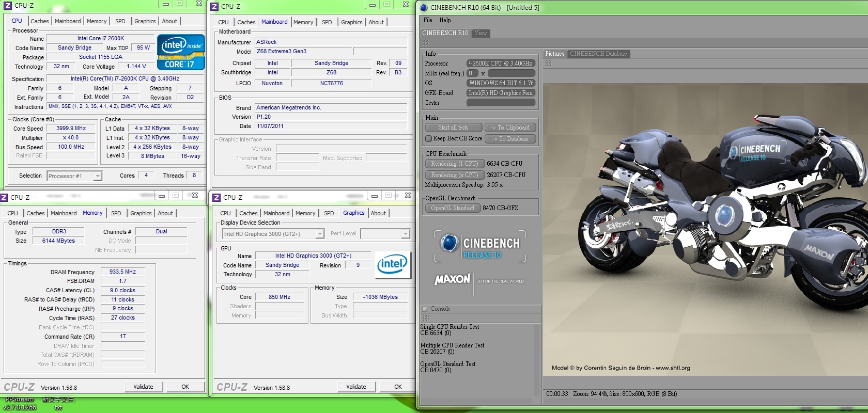Click the MAXON logo in Cinebench panel
Viewport: 868px width, 413px height.
tap(452, 279)
